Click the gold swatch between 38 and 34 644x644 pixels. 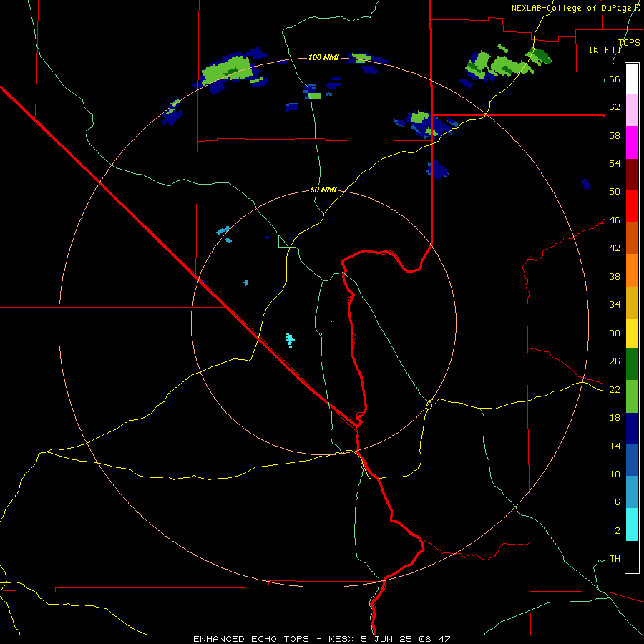632,303
